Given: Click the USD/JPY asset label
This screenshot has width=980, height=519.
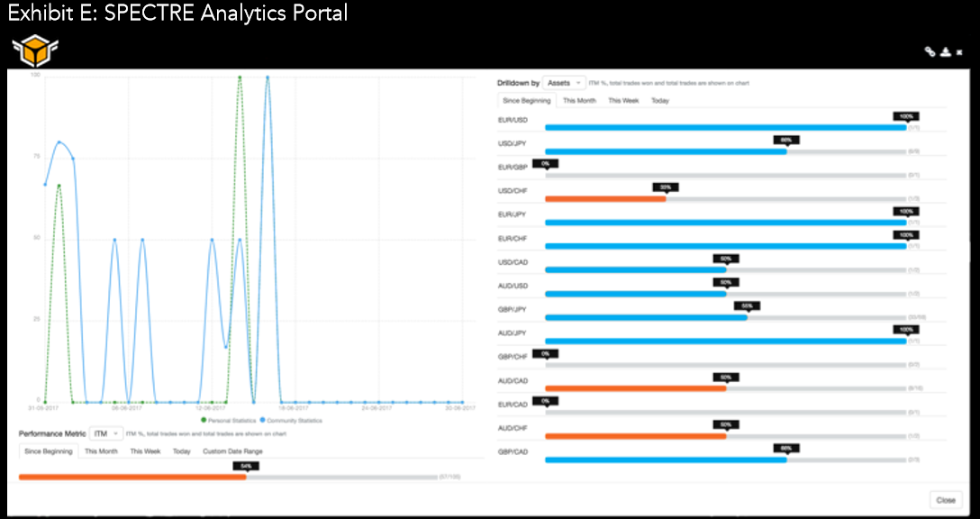Looking at the screenshot, I should 512,143.
